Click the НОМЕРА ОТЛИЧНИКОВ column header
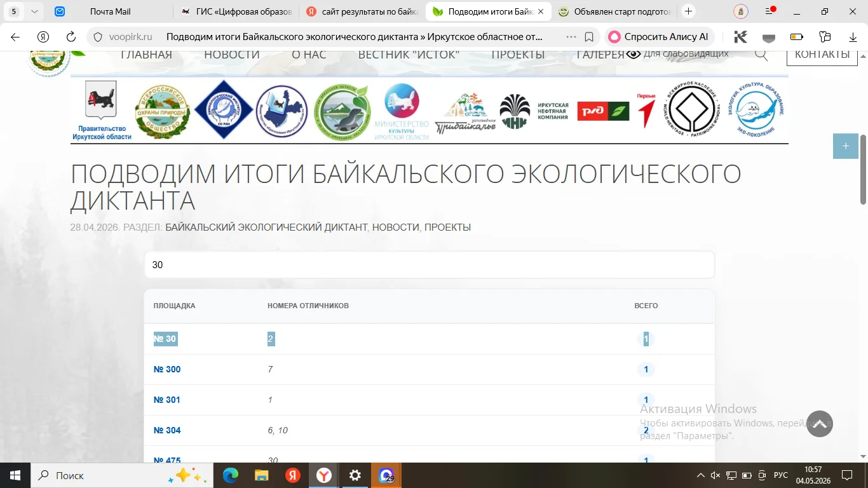This screenshot has height=488, width=868. coord(308,306)
